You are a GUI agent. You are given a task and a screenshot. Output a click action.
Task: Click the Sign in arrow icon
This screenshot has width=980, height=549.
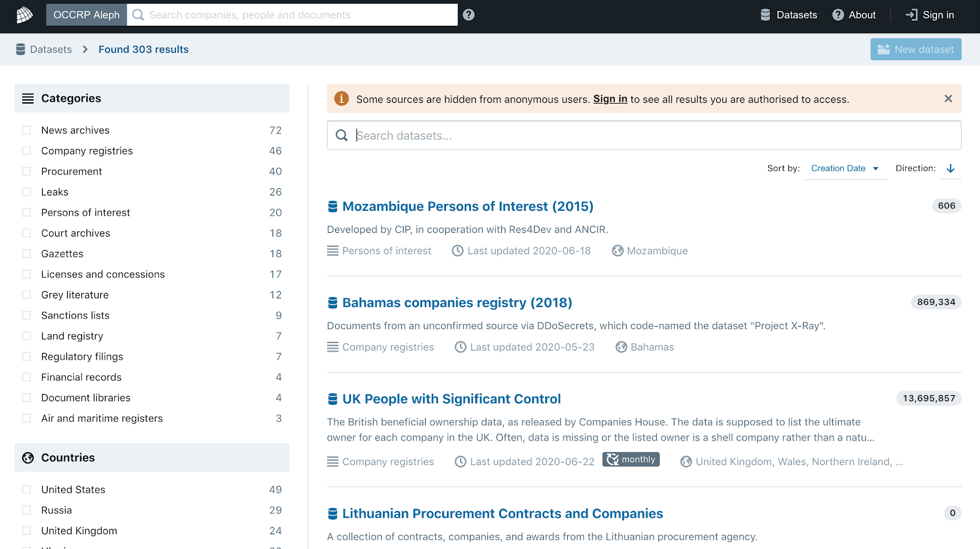911,15
